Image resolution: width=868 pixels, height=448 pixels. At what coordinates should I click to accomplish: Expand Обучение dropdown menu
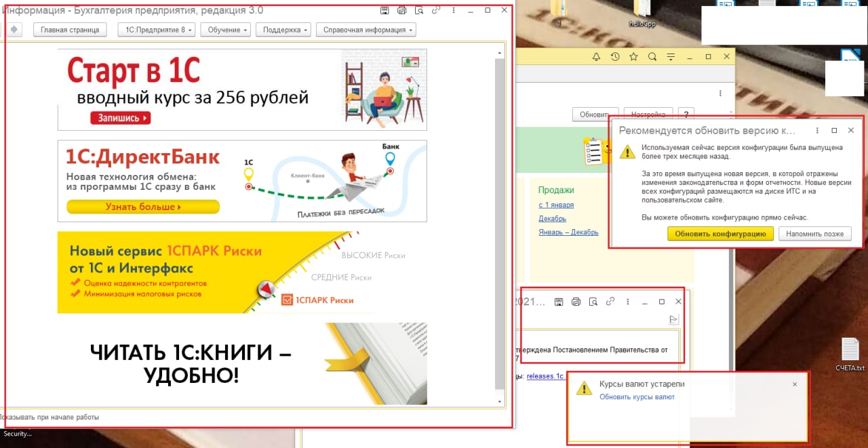(227, 30)
